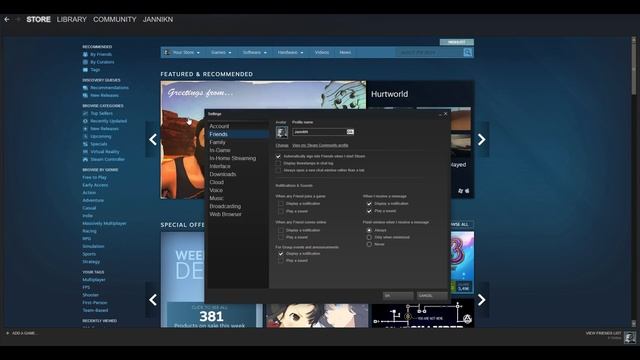Select In-Home Streaming settings category
The image size is (640, 360).
(238, 158)
